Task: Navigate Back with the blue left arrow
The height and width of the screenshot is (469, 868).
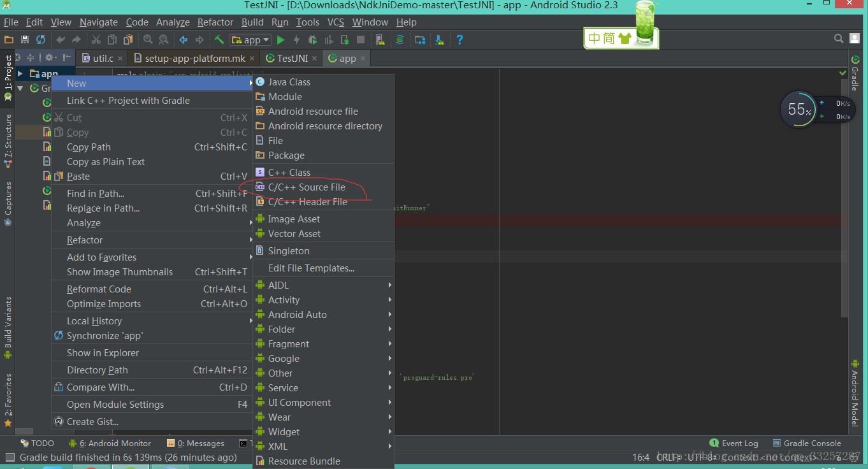Action: 184,40
